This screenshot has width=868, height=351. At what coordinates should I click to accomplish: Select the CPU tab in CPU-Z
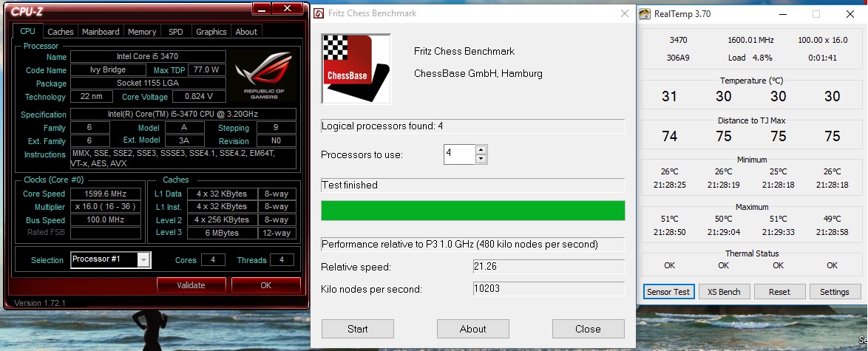27,31
